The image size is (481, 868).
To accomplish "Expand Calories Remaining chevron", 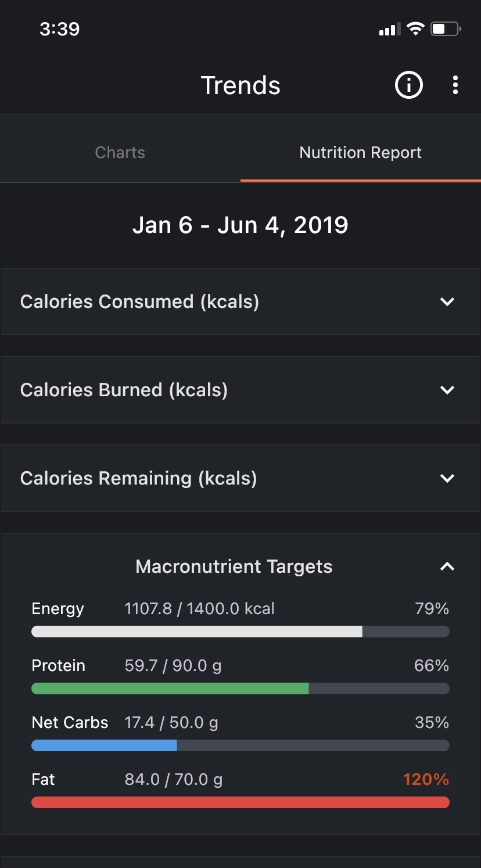I will click(x=447, y=478).
